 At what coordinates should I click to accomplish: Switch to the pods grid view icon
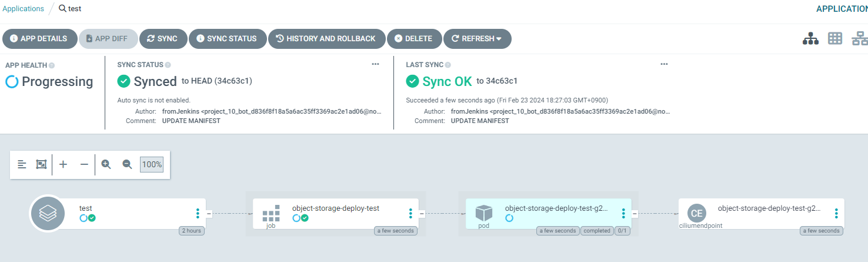point(835,39)
